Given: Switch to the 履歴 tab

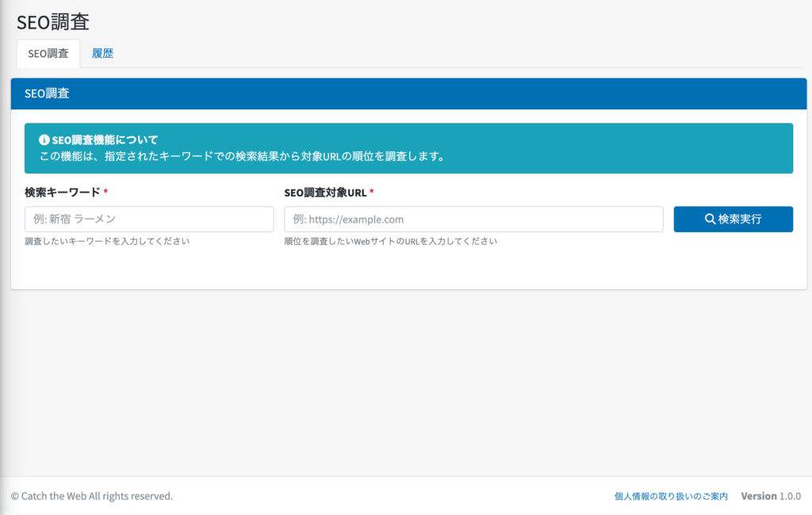Looking at the screenshot, I should 102,54.
